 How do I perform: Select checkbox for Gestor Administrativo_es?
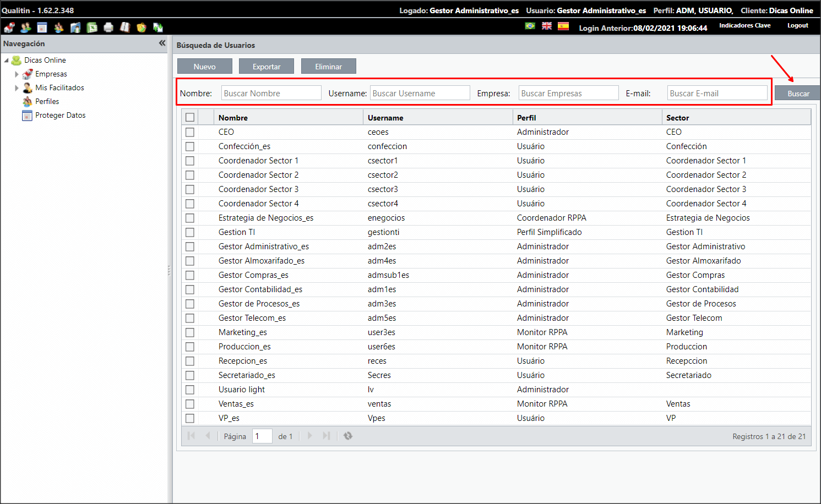tap(190, 246)
